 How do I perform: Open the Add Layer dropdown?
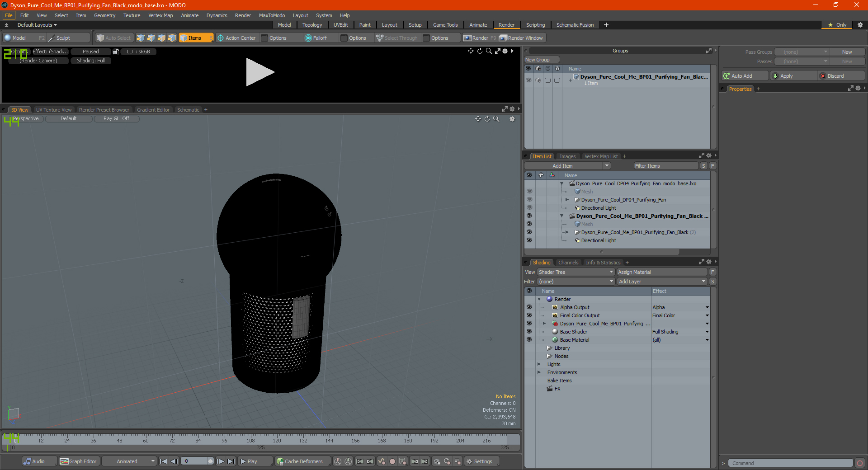[662, 282]
